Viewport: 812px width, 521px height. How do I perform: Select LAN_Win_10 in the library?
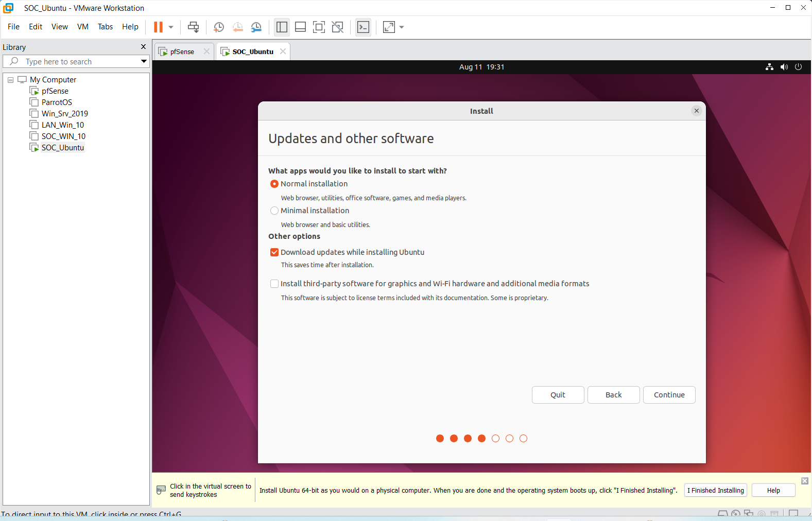(x=62, y=125)
